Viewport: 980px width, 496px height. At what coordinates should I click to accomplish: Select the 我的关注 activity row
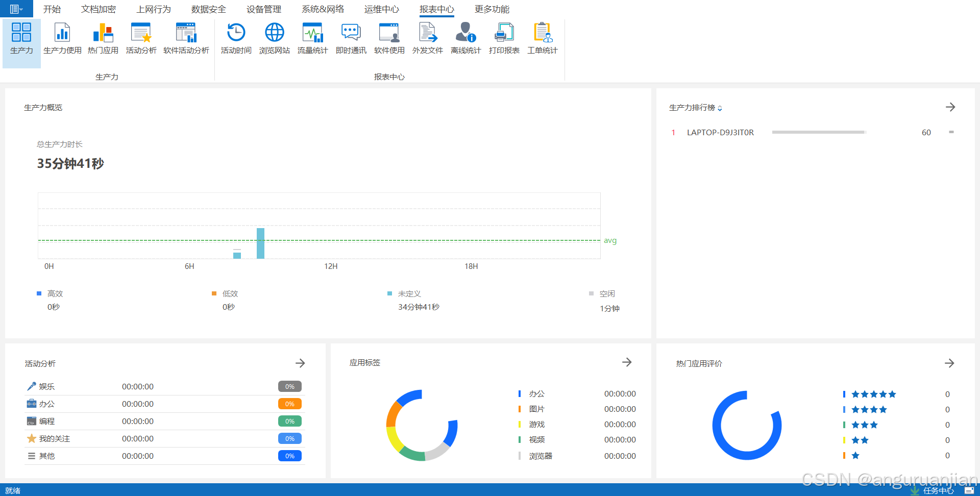coord(165,438)
